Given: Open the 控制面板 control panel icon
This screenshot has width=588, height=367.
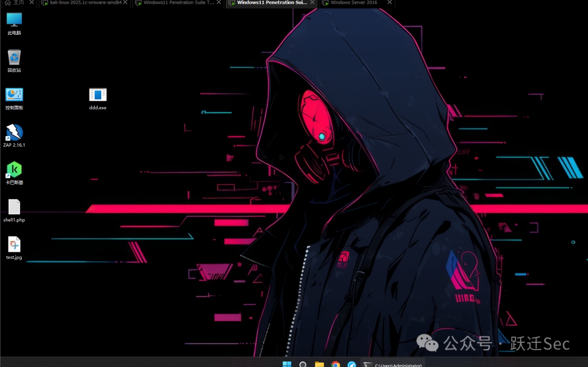Looking at the screenshot, I should pos(14,99).
